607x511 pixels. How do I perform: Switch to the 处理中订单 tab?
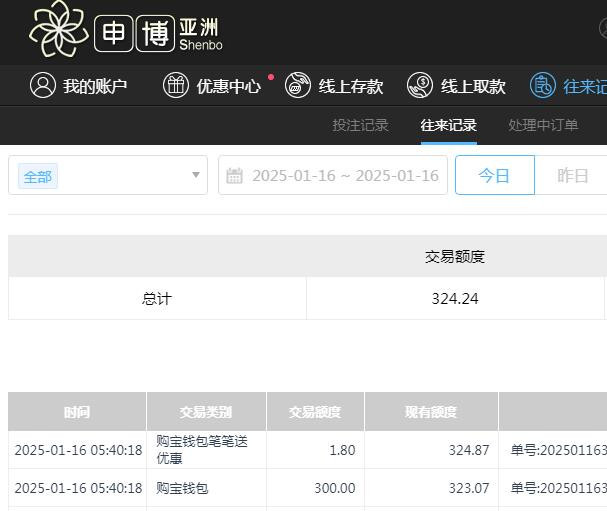[x=543, y=125]
